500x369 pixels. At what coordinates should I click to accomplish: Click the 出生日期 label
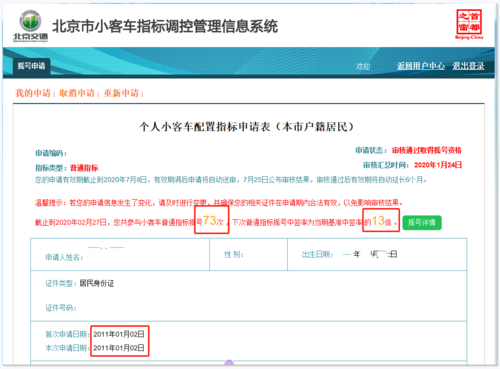pos(317,254)
